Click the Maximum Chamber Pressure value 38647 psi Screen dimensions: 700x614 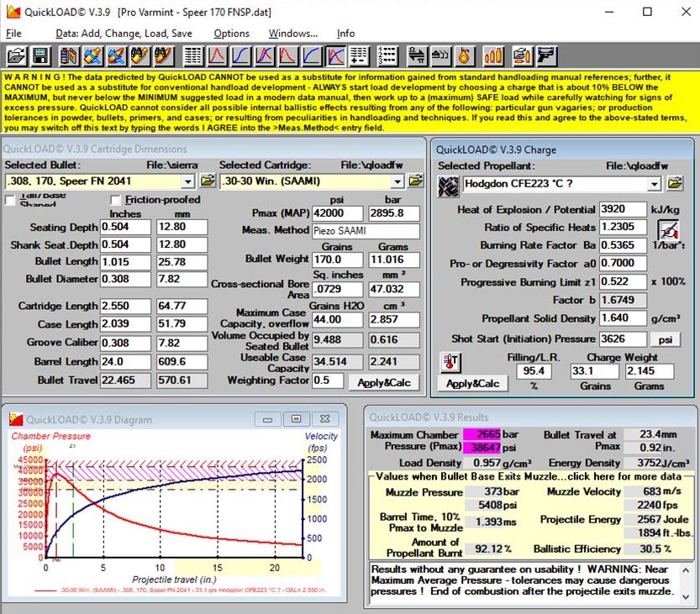tap(482, 447)
